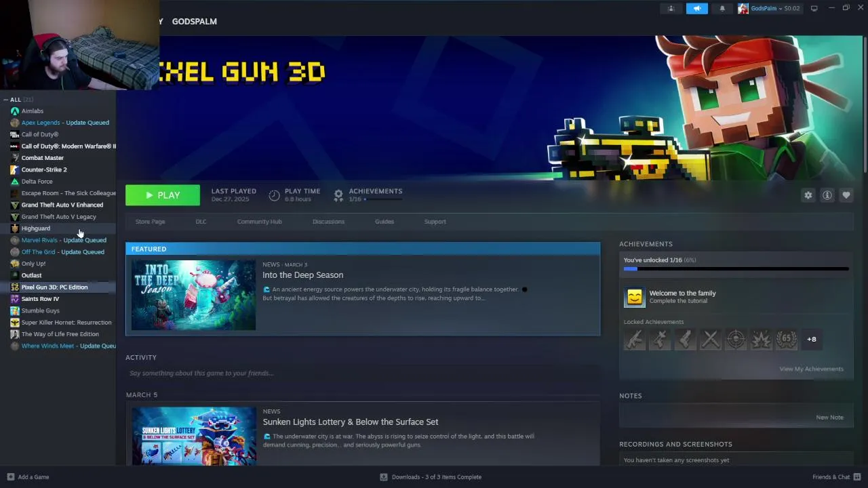The image size is (868, 488).
Task: Click Pixel Gun 3D: PC Edition icon
Action: pyautogui.click(x=15, y=287)
